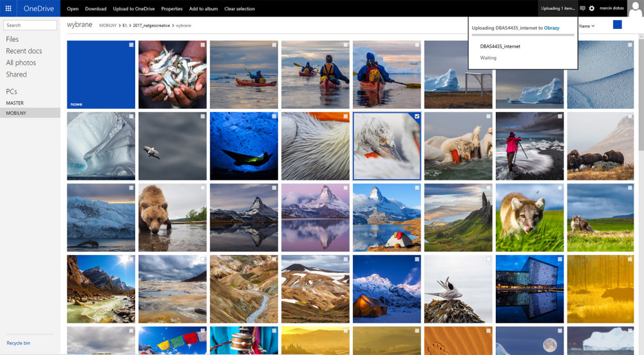Screen dimensions: 644x355
Task: Open the full moon photo
Action: [530, 340]
